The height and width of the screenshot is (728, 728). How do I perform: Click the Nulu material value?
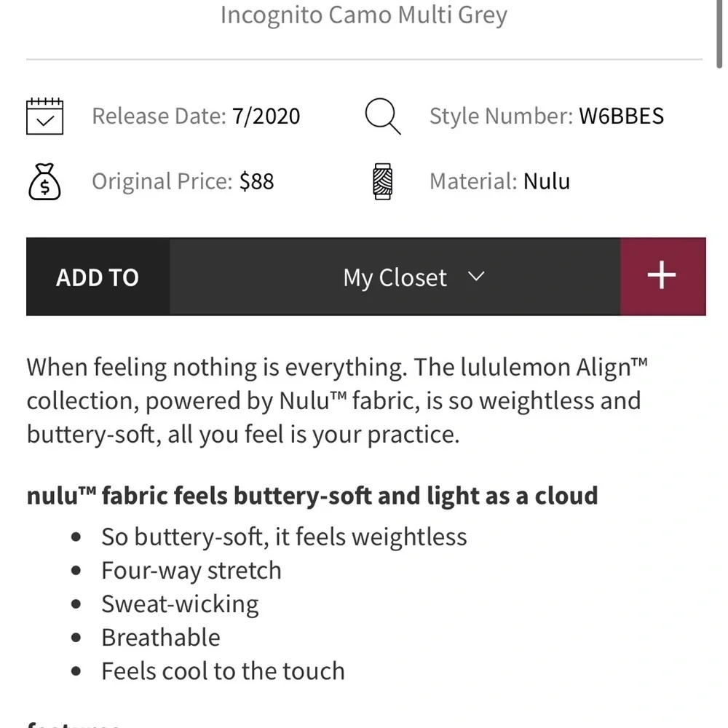pos(547,181)
